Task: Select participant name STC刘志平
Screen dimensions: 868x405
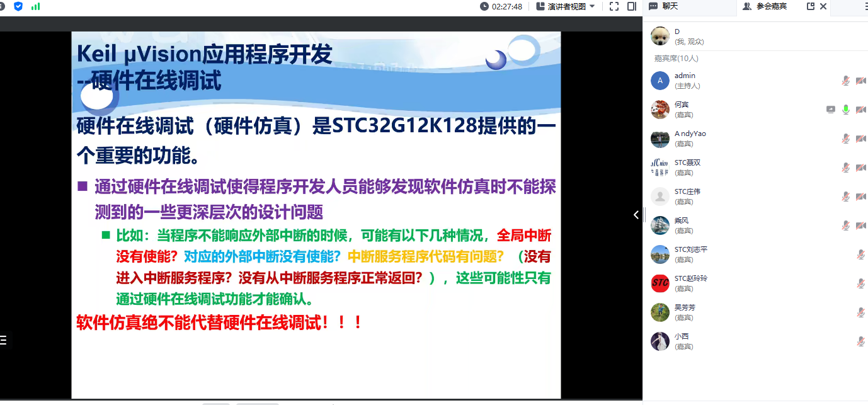Action: [x=691, y=249]
